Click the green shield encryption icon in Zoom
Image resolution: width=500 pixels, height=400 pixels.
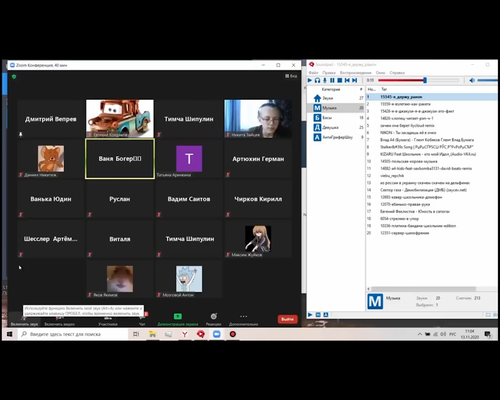point(14,77)
